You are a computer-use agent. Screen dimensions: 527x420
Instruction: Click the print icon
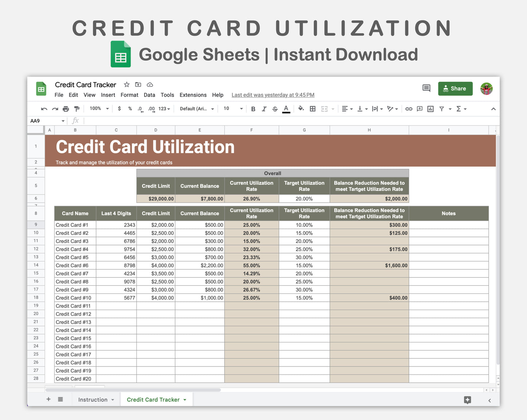pos(66,109)
